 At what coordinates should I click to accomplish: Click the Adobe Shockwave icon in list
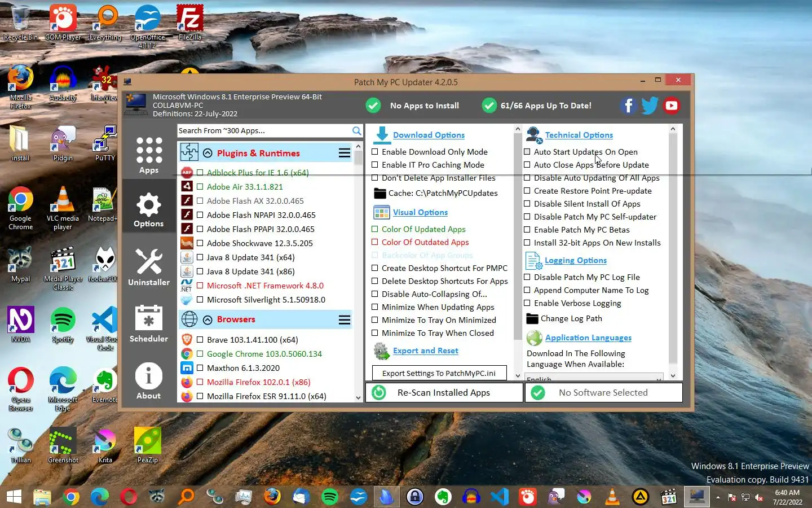click(x=187, y=243)
